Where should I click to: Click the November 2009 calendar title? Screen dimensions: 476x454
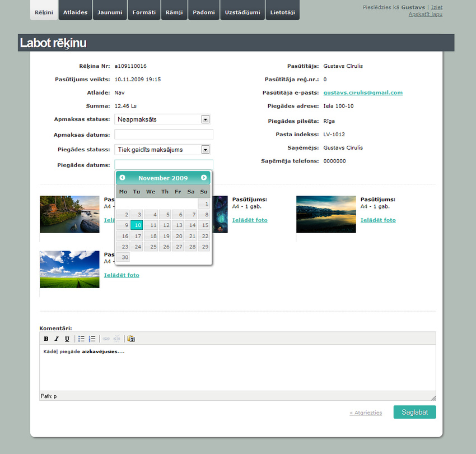(163, 178)
